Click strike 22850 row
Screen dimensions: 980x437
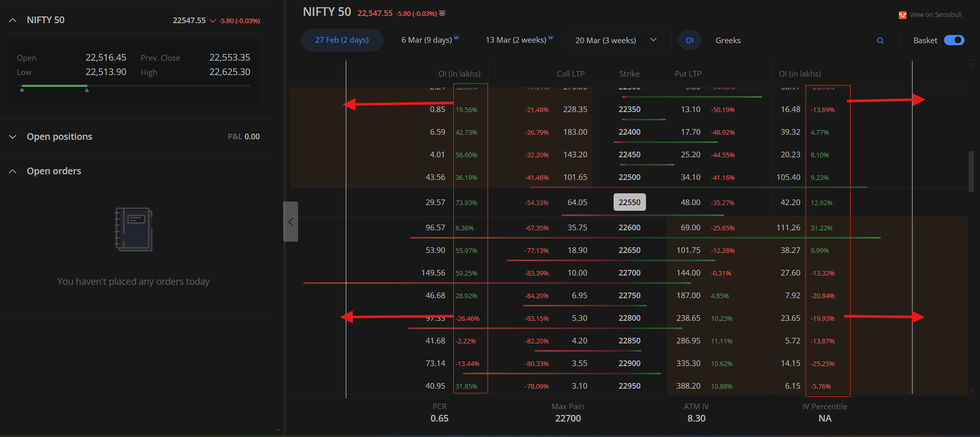(630, 341)
